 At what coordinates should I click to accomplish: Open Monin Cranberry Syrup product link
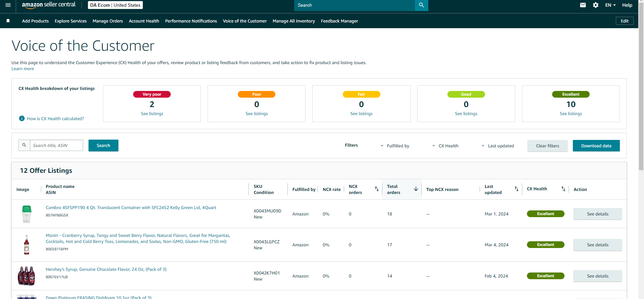click(x=138, y=239)
